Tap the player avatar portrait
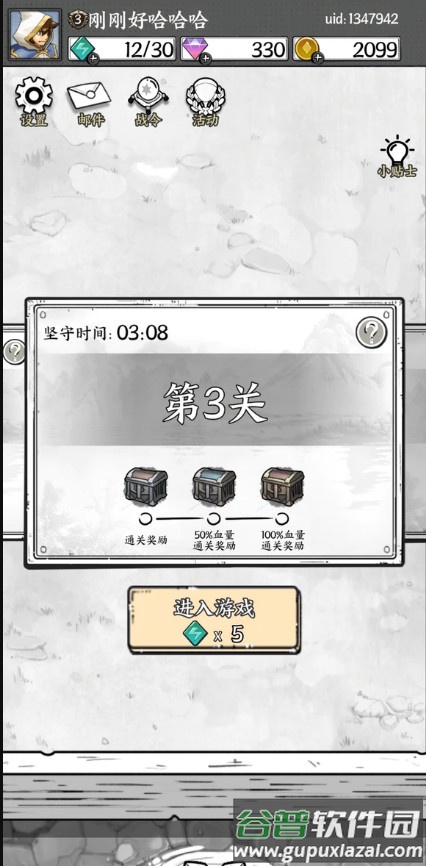This screenshot has height=866, width=426. [x=35, y=35]
